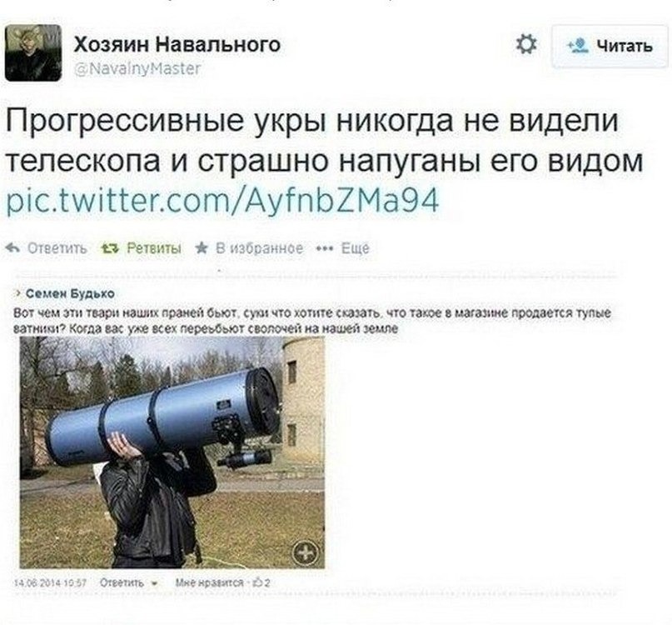The image size is (672, 625).
Task: Open the Ещё three-dots menu
Action: (x=325, y=248)
